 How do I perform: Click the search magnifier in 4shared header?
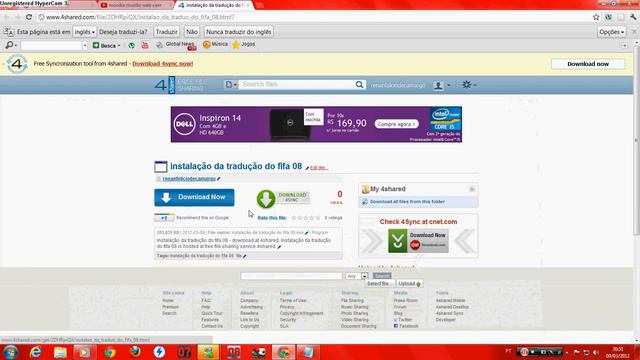pos(359,84)
